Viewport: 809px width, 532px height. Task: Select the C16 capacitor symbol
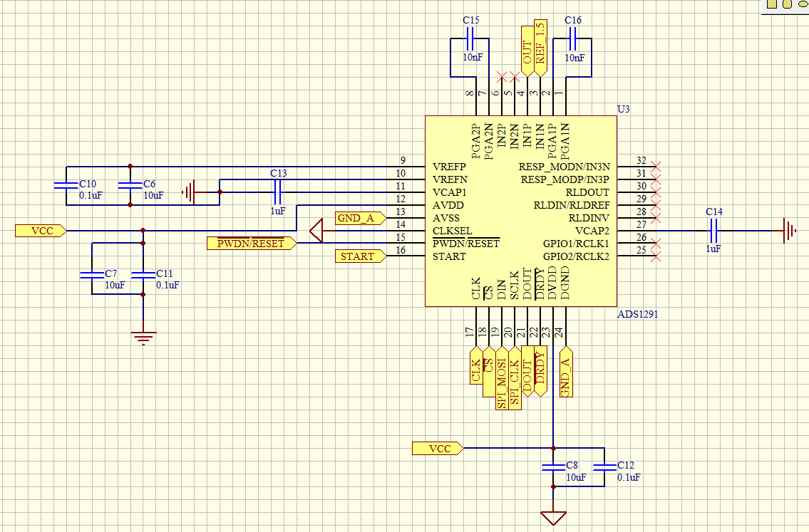click(x=572, y=38)
